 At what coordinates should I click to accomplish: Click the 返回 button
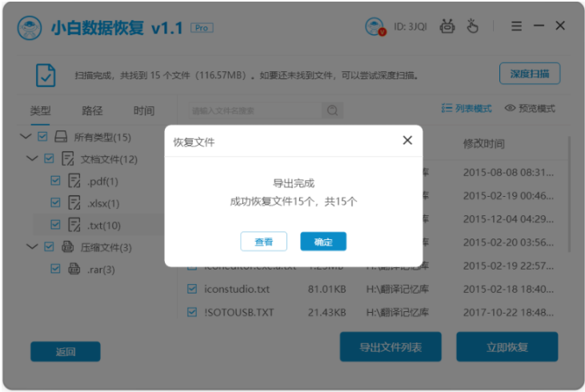click(x=66, y=351)
